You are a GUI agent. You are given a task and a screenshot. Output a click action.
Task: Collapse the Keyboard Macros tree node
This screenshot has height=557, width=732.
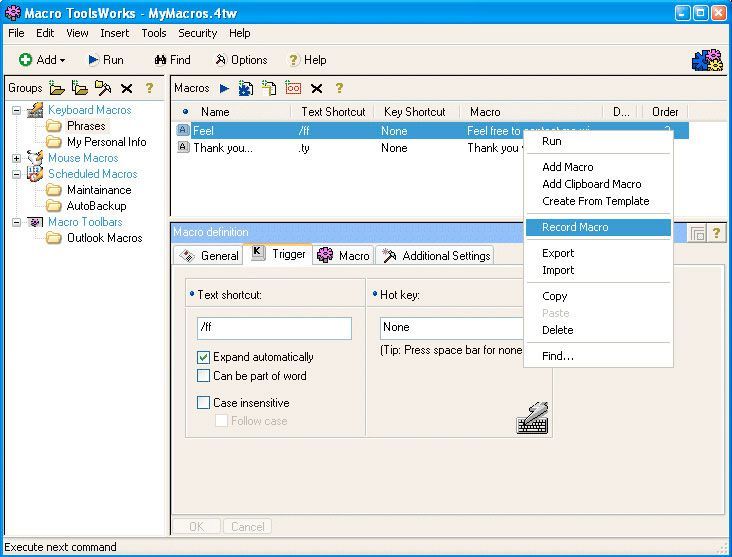[x=16, y=111]
